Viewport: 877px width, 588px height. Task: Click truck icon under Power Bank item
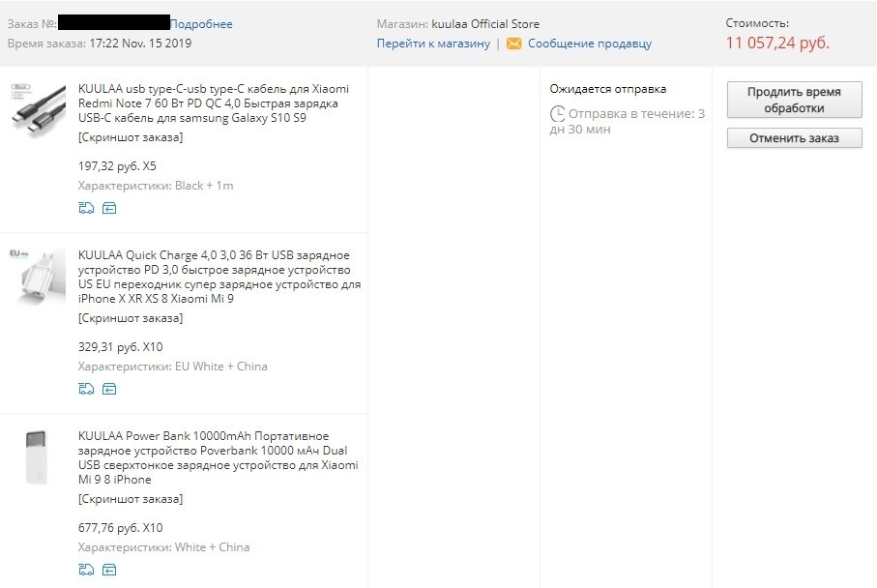pyautogui.click(x=86, y=570)
